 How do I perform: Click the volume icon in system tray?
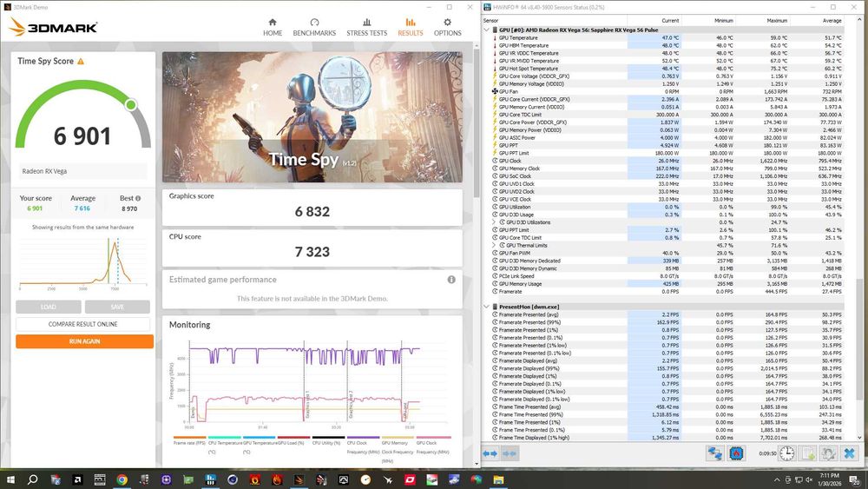(x=809, y=479)
